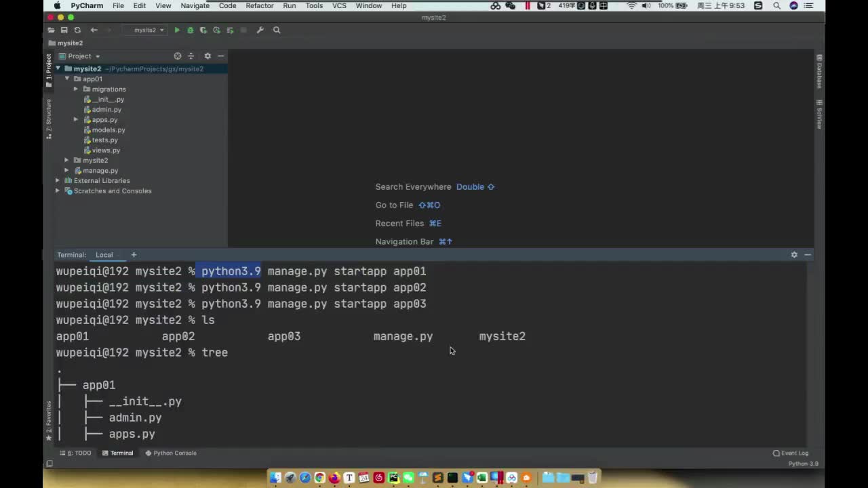
Task: Select views.py in the project tree
Action: click(106, 150)
